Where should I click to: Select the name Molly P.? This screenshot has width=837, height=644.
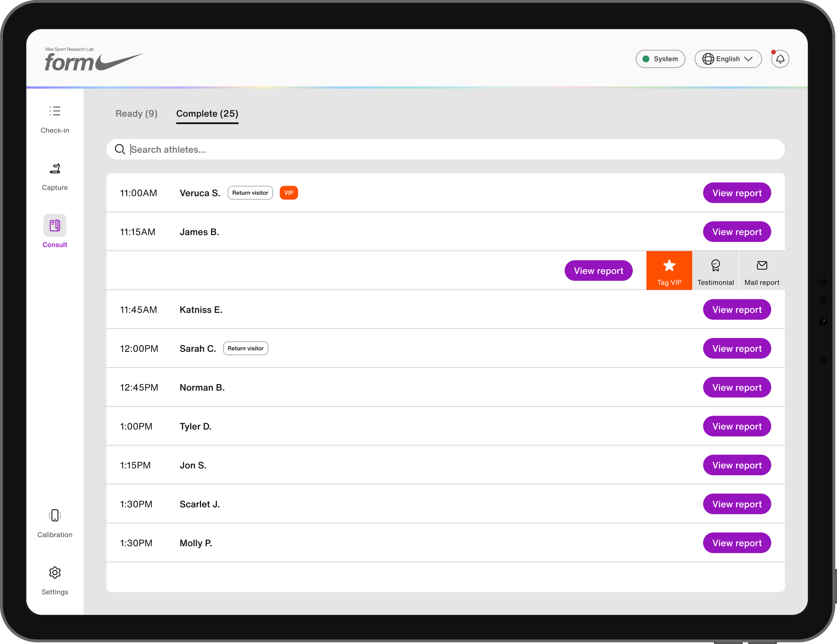[196, 543]
